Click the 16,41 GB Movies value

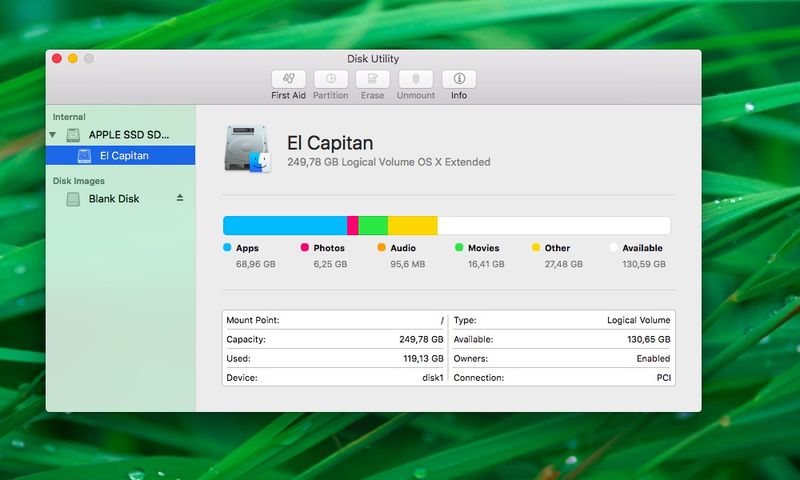coord(486,264)
